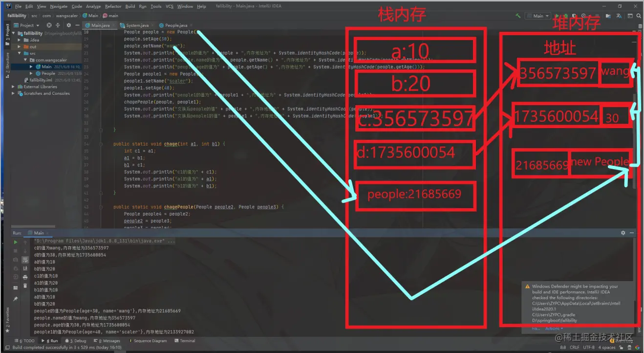This screenshot has height=353, width=644.
Task: Expand the .idea folder
Action: (x=20, y=40)
